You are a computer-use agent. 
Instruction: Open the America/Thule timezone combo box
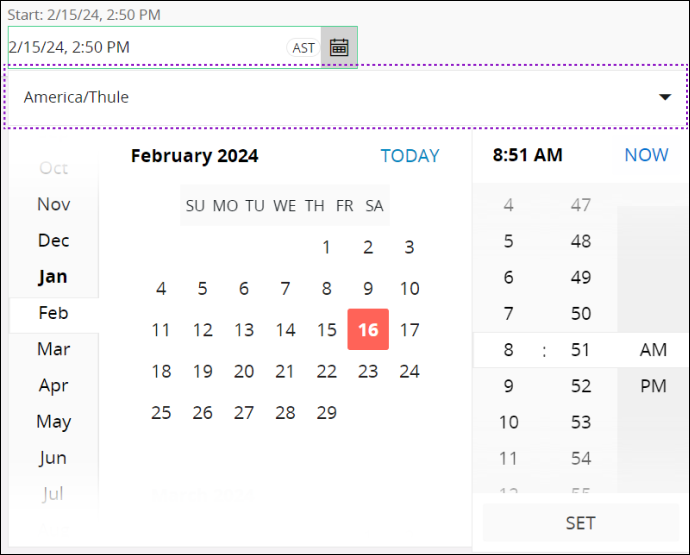pyautogui.click(x=340, y=97)
